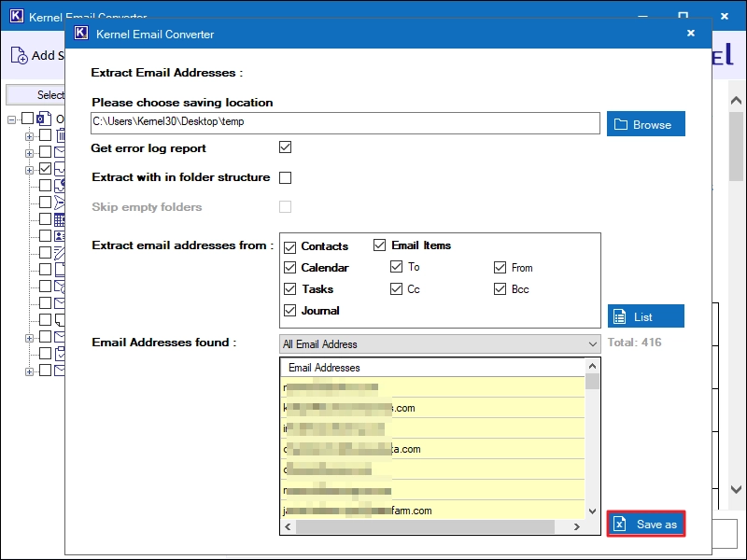Click the Total: 416 count label
The image size is (747, 560).
634,343
